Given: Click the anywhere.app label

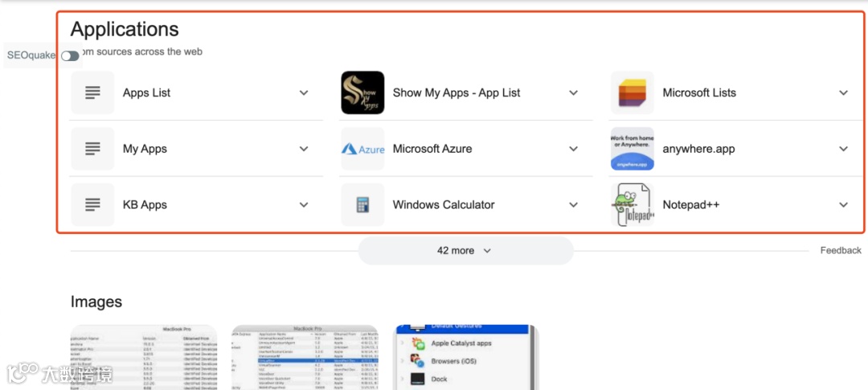Looking at the screenshot, I should (698, 149).
